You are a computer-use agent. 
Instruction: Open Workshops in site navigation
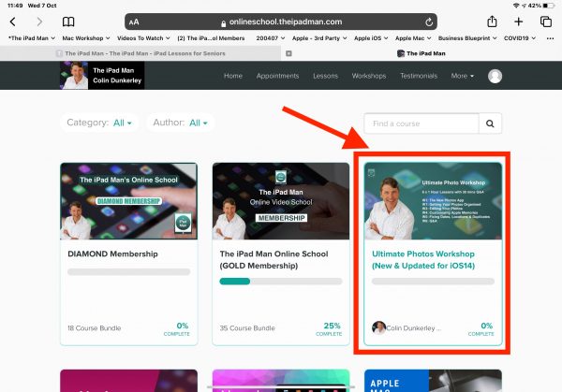(x=369, y=76)
